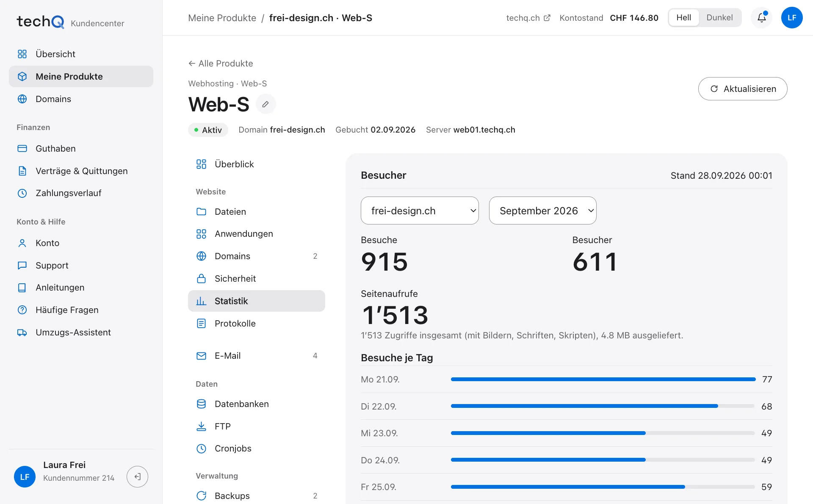The height and width of the screenshot is (504, 813).
Task: Click the globe icon next to sidebar Domains
Action: [x=22, y=99]
